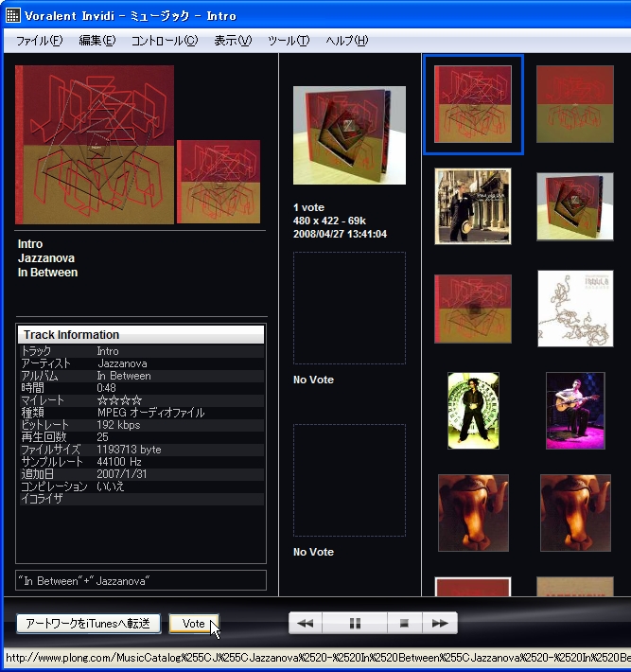Click the 480 x 422 - 69k text
The height and width of the screenshot is (672, 631).
click(x=329, y=221)
